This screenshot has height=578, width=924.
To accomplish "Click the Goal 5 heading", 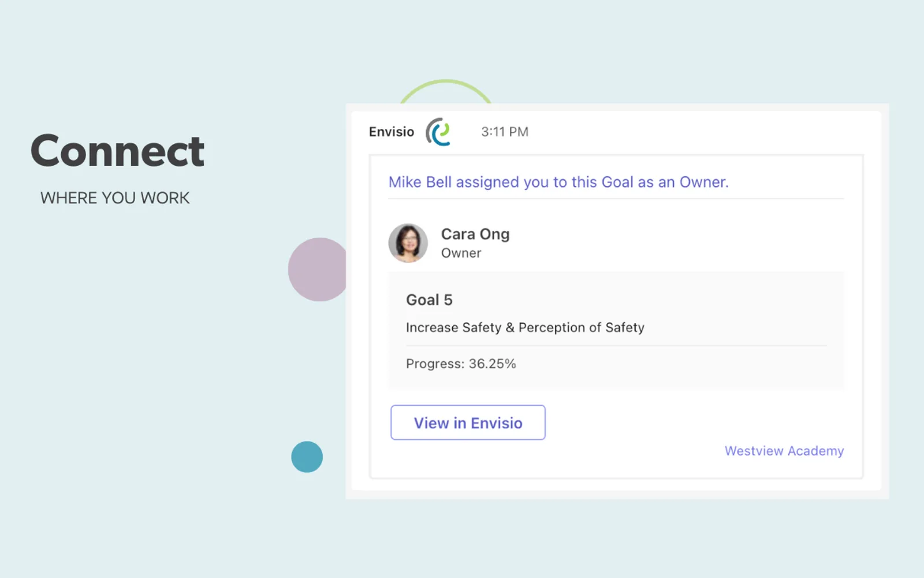I will tap(429, 300).
